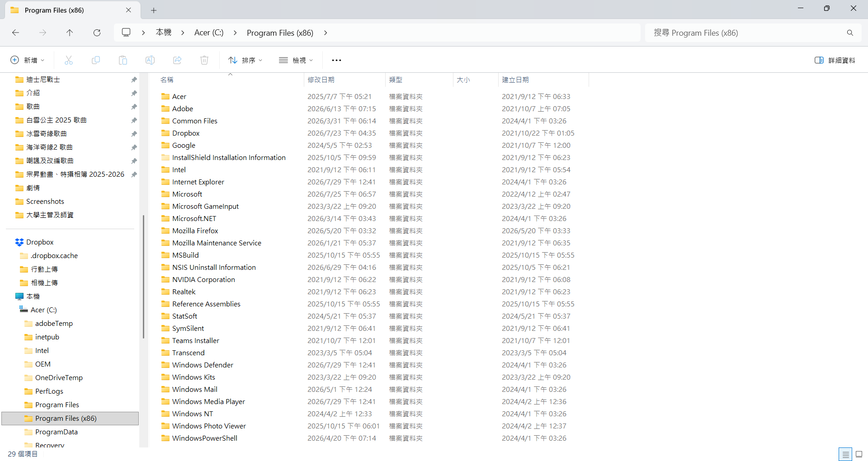Click the monitor icon in address bar
This screenshot has width=868, height=461.
[x=126, y=33]
